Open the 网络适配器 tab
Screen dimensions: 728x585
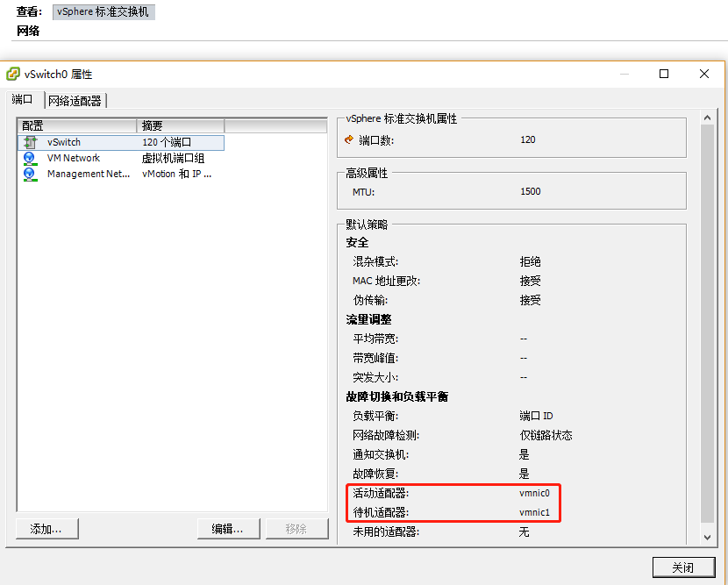(x=75, y=101)
